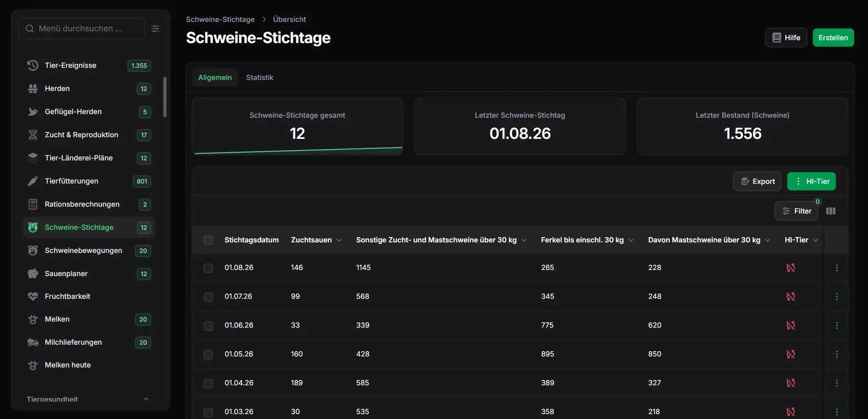Click HI-Tier sync-off icon for 01.07.26

(790, 296)
